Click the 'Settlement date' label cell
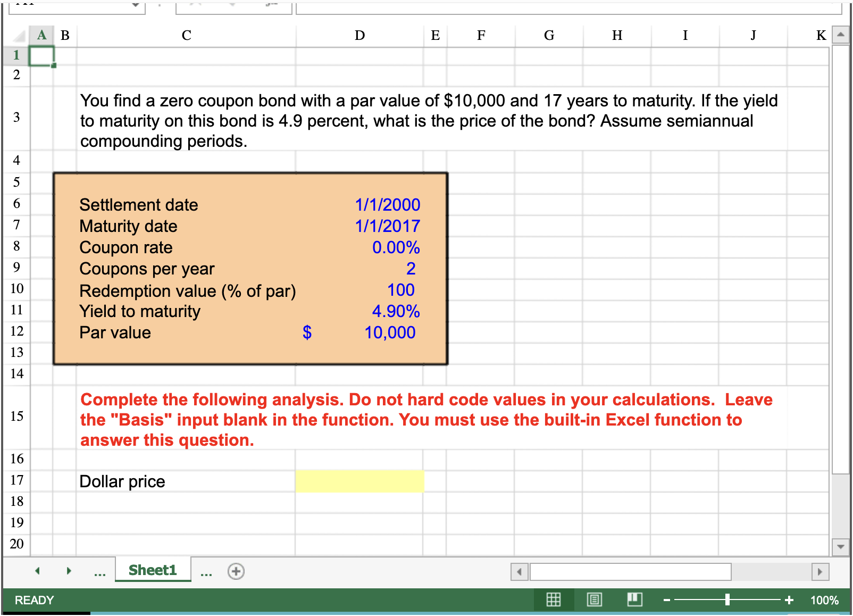The image size is (853, 616). click(x=138, y=205)
